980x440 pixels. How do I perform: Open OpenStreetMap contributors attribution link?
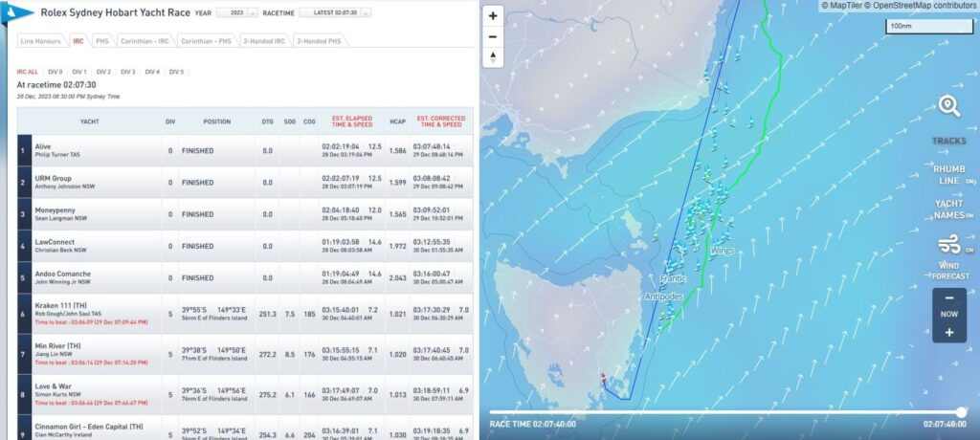pos(920,6)
